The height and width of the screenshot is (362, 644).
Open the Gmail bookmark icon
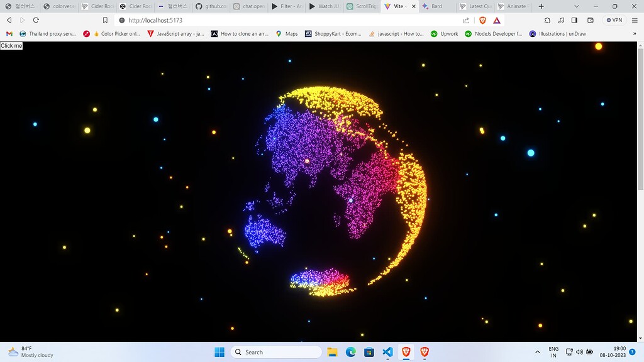click(x=8, y=33)
